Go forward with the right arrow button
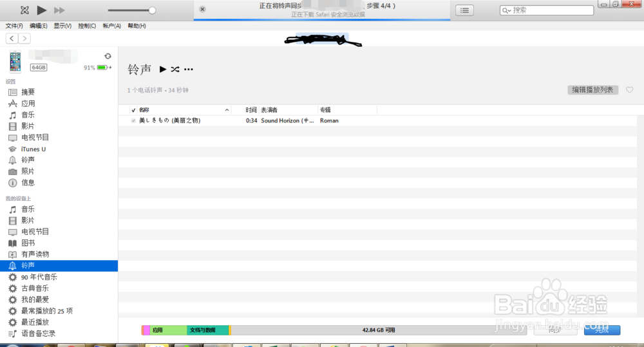This screenshot has height=347, width=644. (24, 39)
